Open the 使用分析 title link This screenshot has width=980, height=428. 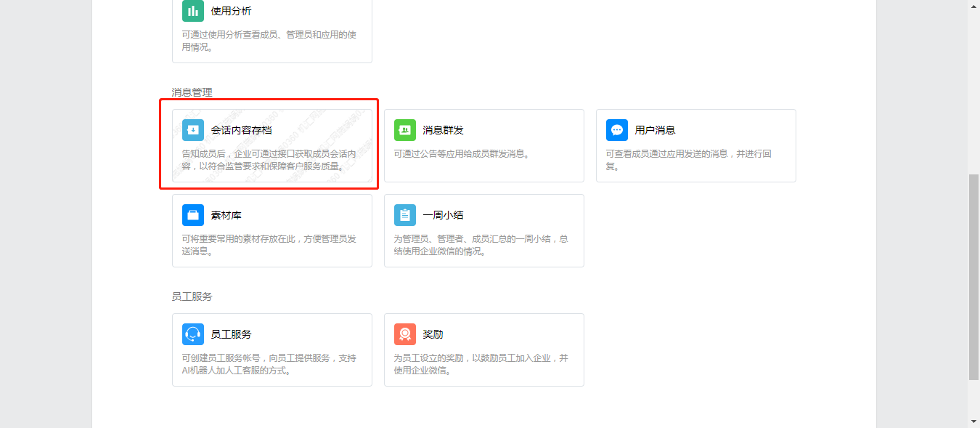point(231,11)
